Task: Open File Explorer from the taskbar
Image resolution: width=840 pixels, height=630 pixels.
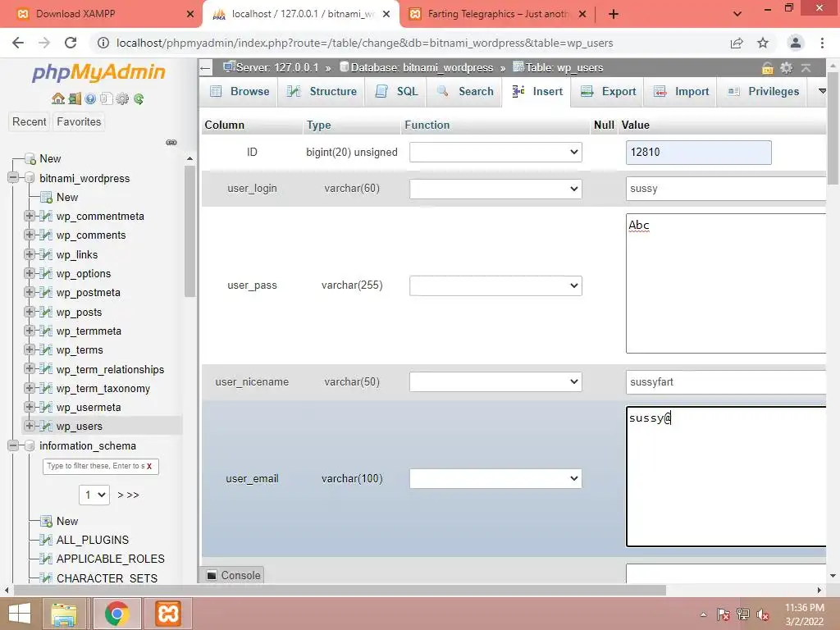Action: [64, 614]
